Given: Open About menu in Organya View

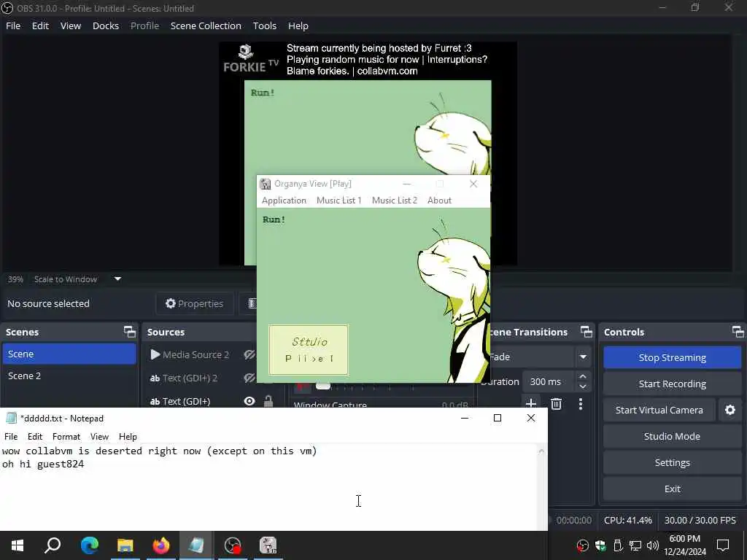Looking at the screenshot, I should [x=439, y=201].
